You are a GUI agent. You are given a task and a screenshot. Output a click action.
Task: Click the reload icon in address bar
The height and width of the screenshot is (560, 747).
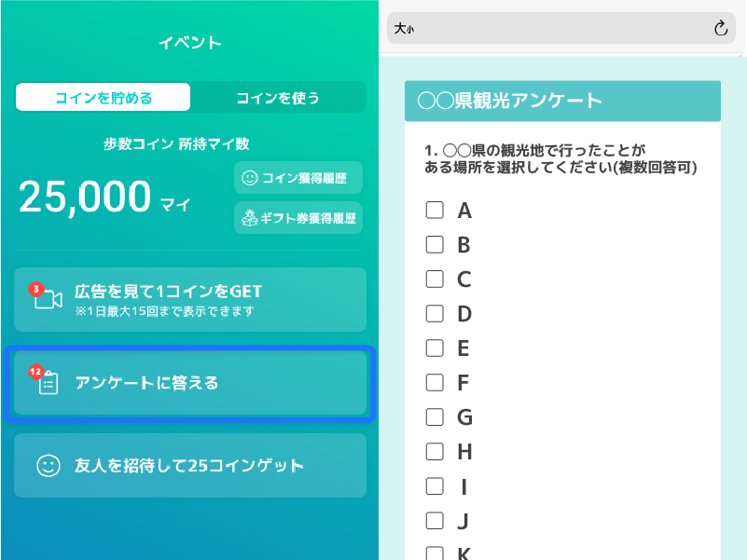[x=720, y=29]
